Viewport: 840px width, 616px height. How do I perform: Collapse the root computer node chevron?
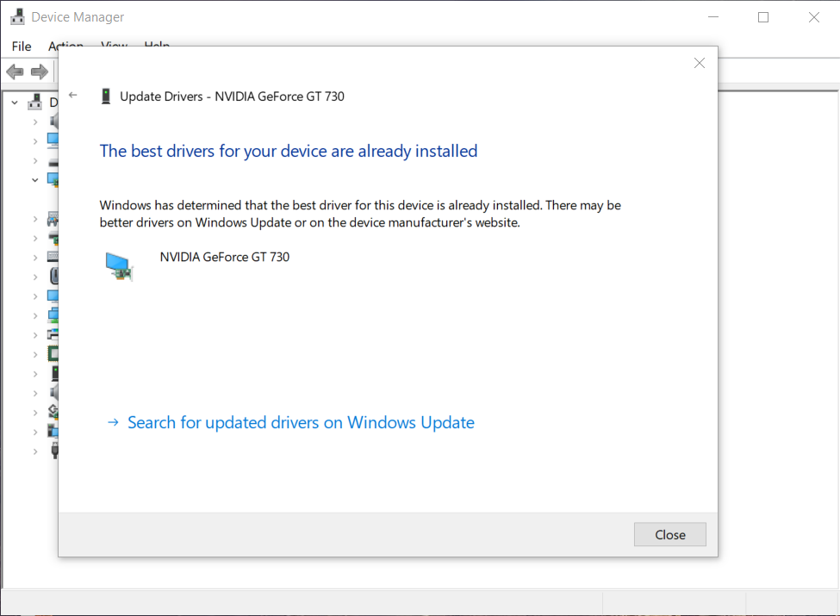(x=15, y=103)
